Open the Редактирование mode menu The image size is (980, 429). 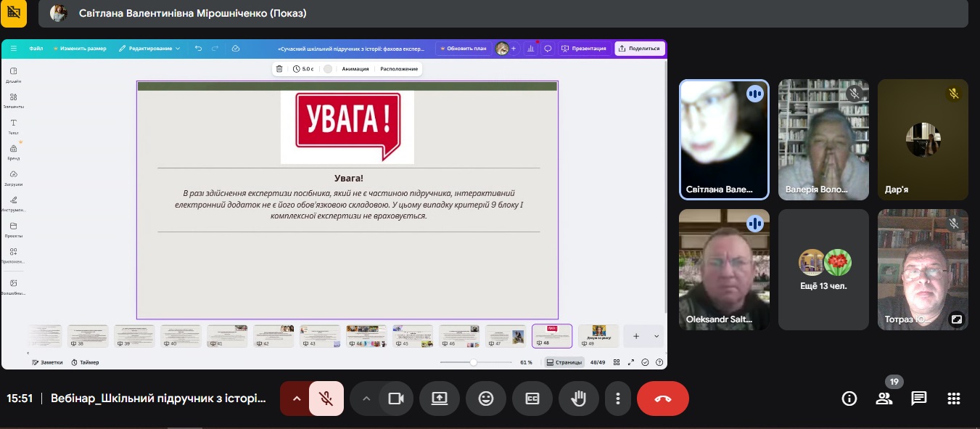(x=150, y=49)
